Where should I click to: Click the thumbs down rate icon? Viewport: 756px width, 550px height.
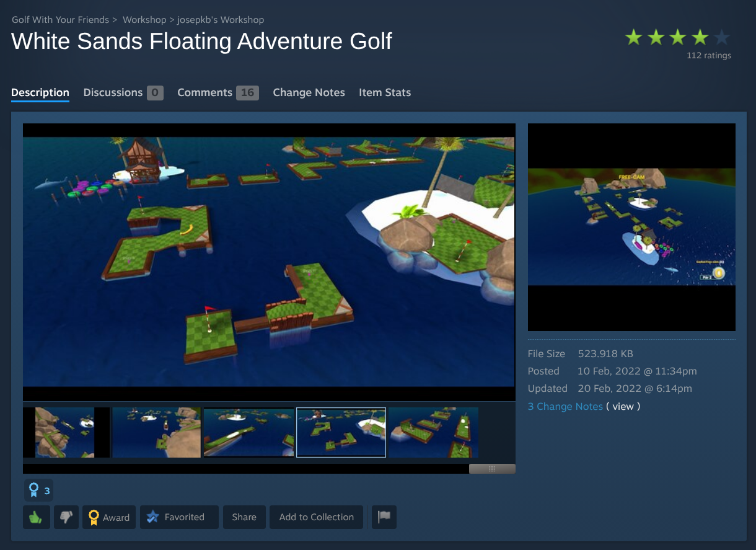tap(66, 517)
